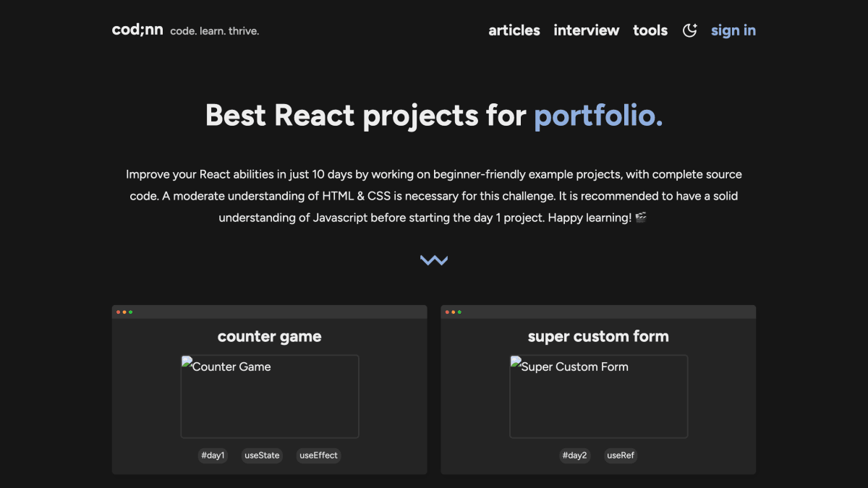Open the super custom form card title
The width and height of the screenshot is (868, 488).
click(598, 336)
